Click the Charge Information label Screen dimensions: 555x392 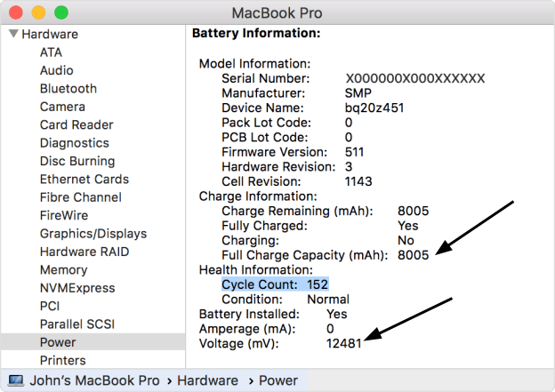258,196
